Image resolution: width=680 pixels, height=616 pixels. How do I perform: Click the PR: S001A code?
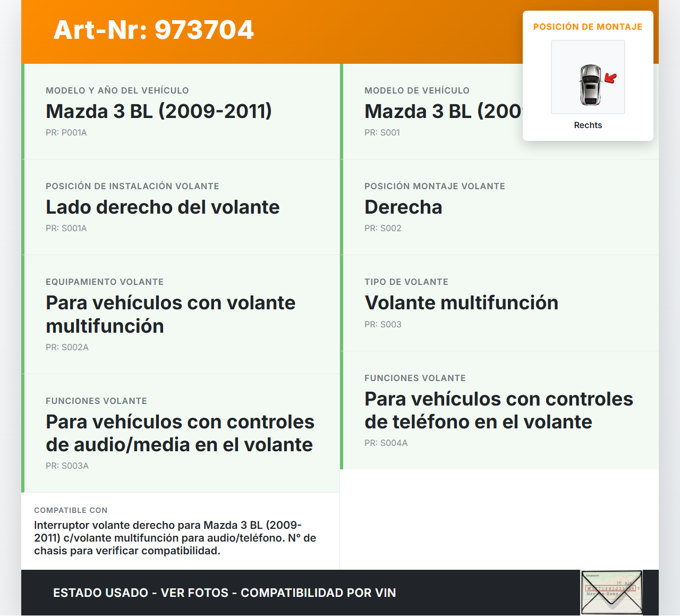66,228
